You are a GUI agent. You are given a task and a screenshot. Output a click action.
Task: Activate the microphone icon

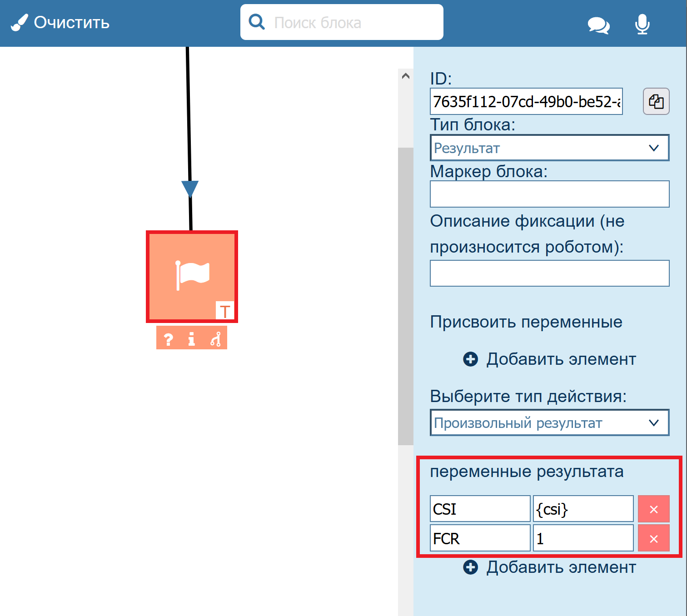tap(642, 24)
